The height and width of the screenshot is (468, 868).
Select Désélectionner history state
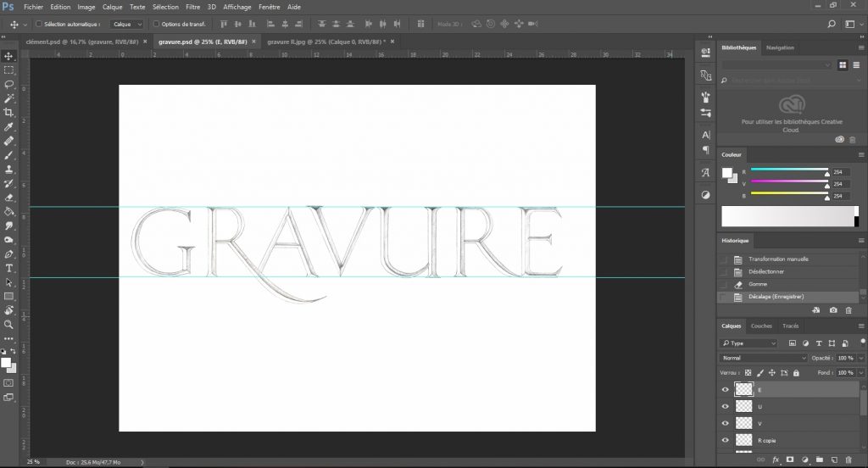[788, 272]
